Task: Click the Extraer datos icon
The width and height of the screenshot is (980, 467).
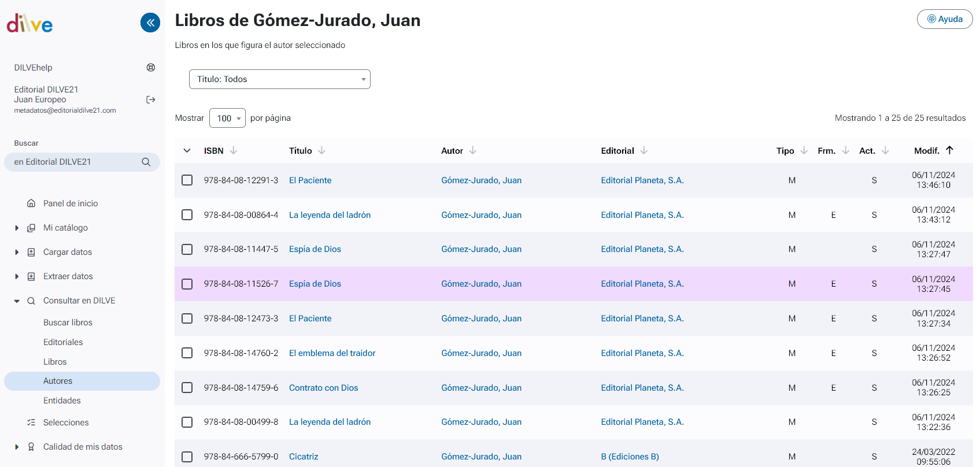Action: pos(31,276)
